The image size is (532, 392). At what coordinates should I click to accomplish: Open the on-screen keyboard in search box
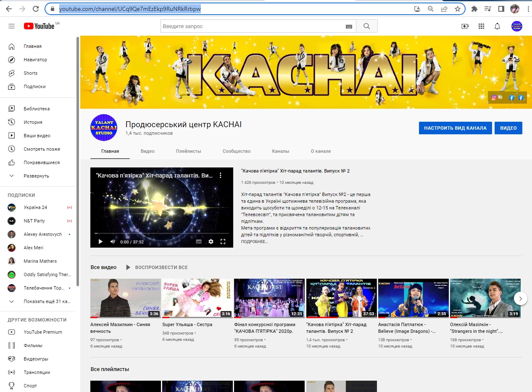[x=349, y=26]
